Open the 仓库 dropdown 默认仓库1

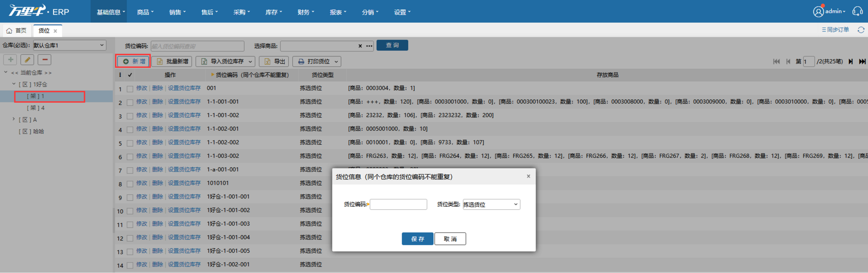[x=70, y=45]
